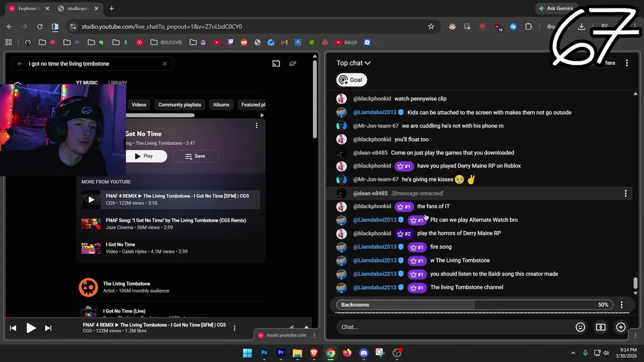
Task: Resume playback with the player bar play button
Action: pyautogui.click(x=31, y=328)
